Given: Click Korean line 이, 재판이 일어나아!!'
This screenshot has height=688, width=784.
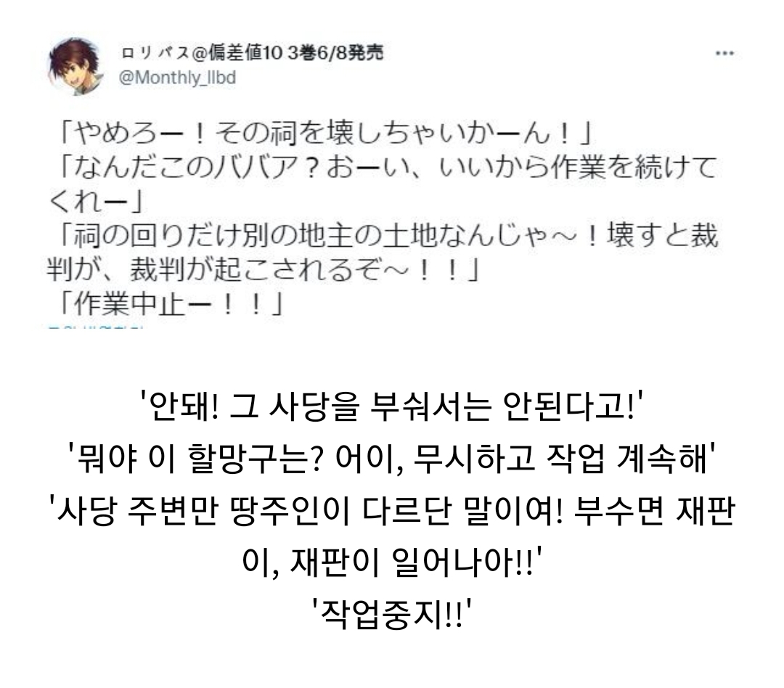Looking at the screenshot, I should 392,562.
